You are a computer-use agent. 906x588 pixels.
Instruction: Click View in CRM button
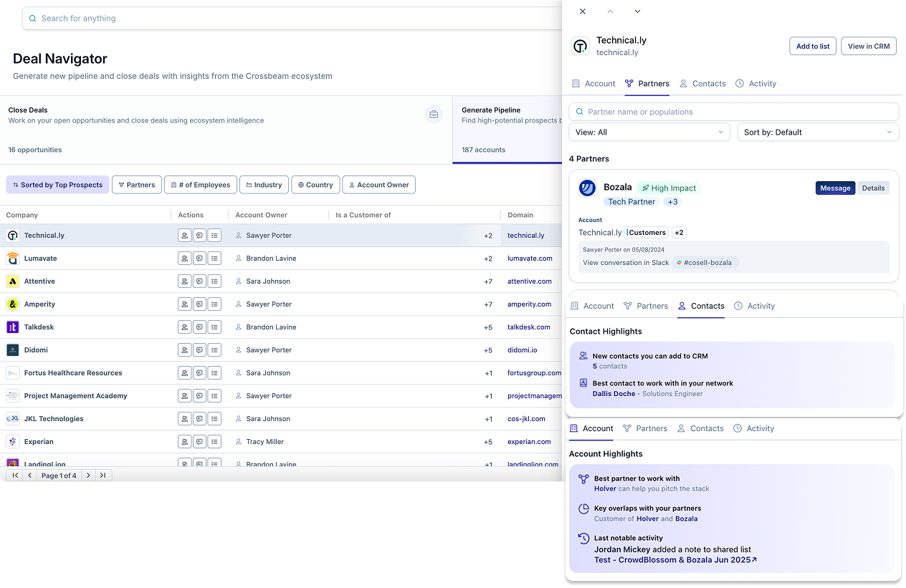(869, 47)
